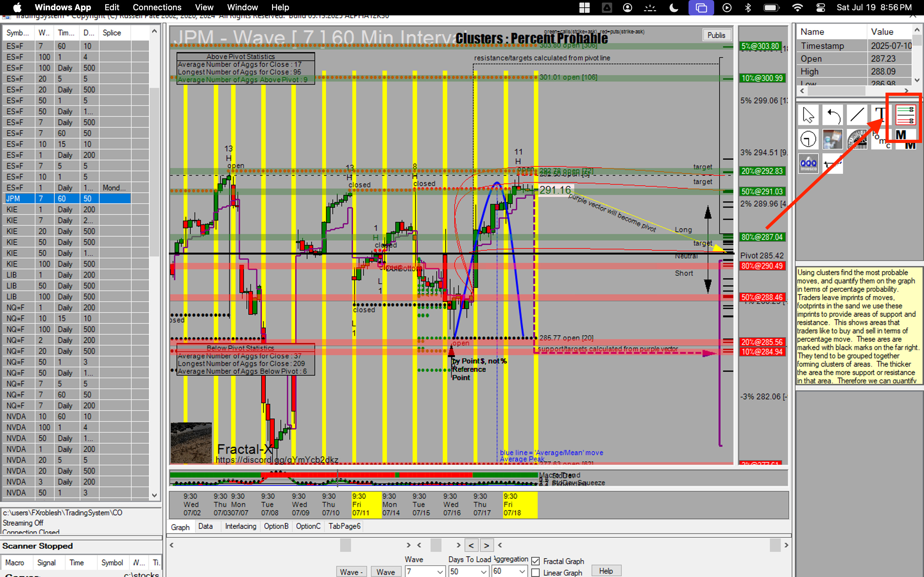
Task: Click the QQQ Invesco icon
Action: coord(808,164)
